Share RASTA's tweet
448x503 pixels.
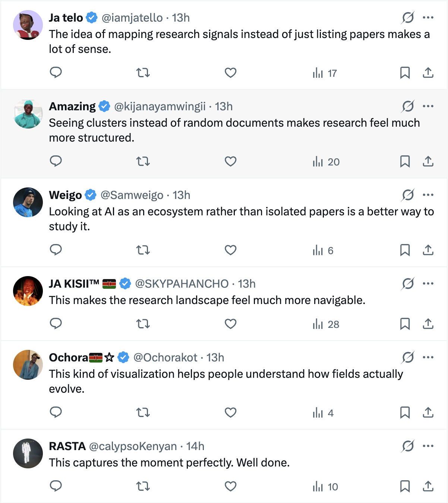tap(428, 486)
